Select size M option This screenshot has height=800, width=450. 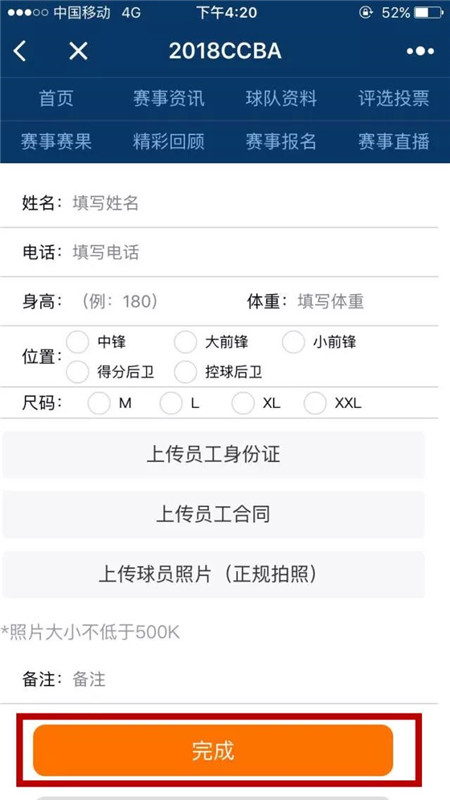99,404
